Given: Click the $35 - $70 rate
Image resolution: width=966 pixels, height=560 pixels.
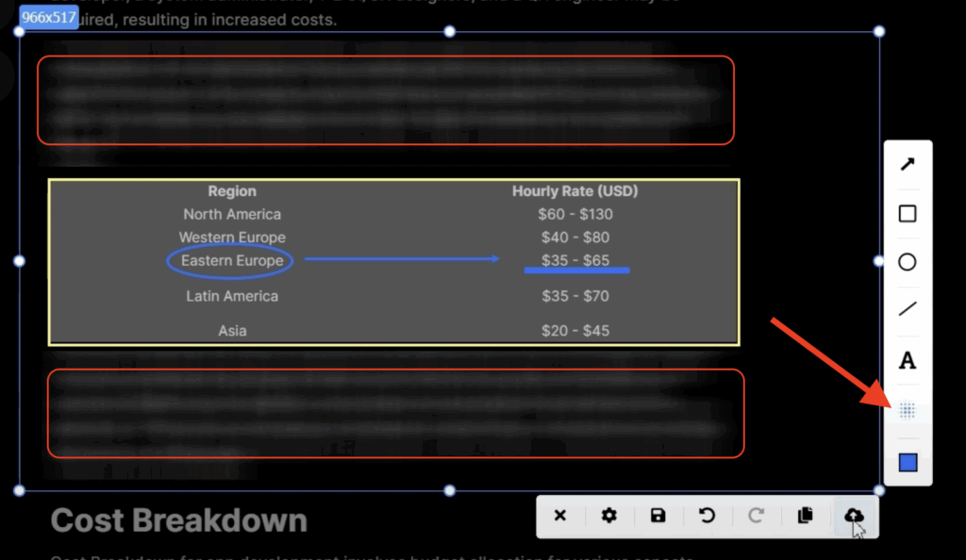Looking at the screenshot, I should [x=575, y=296].
